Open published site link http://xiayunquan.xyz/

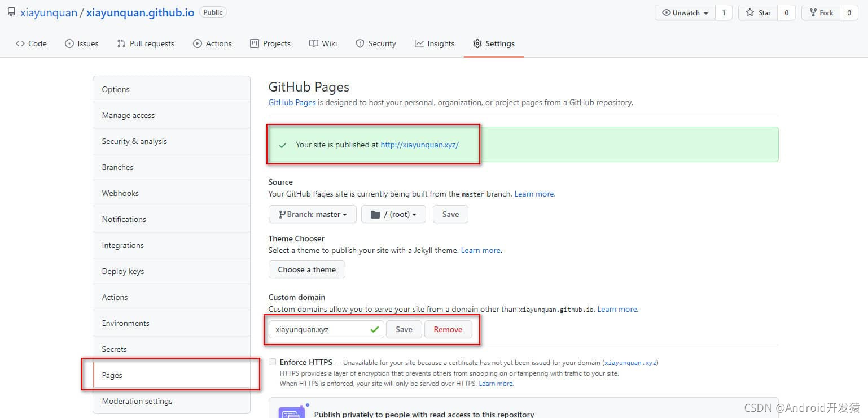(x=419, y=145)
